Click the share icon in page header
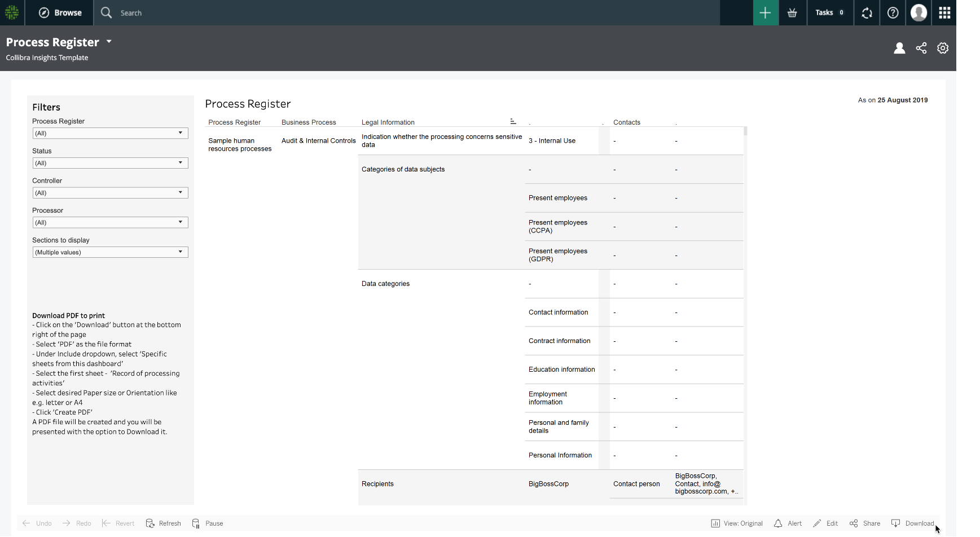Image resolution: width=980 pixels, height=537 pixels. pos(921,48)
